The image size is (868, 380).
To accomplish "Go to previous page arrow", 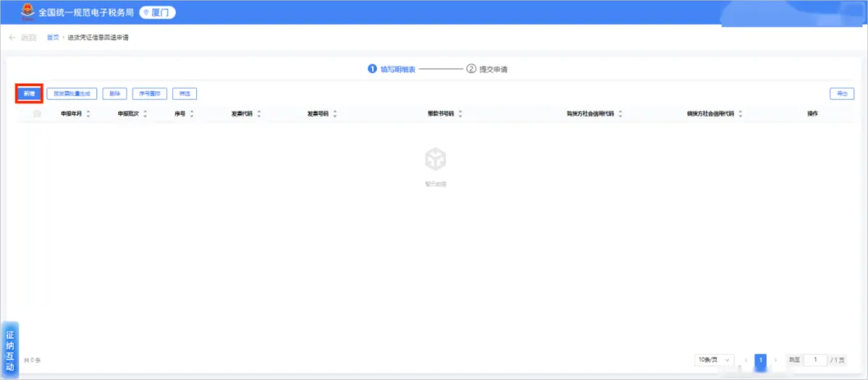I will [746, 360].
